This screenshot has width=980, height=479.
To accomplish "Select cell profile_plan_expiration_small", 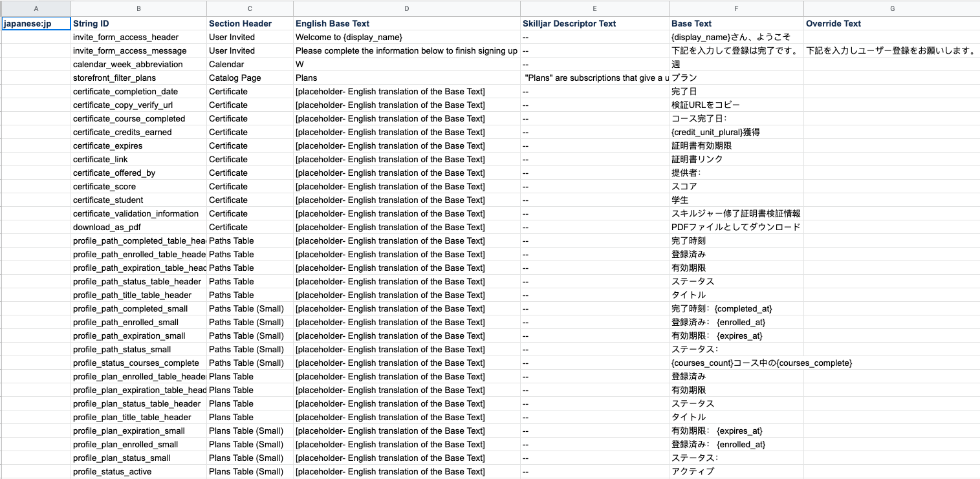I will coord(139,431).
